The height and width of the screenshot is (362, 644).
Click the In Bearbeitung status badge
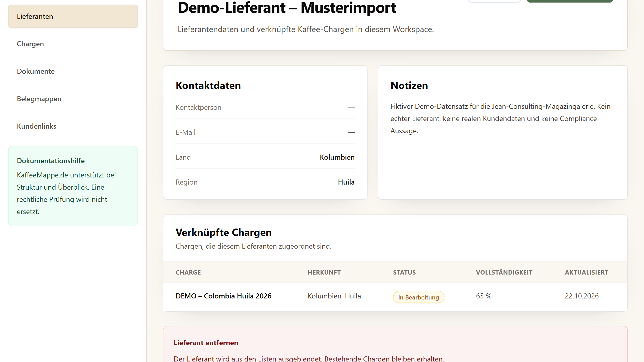[418, 297]
